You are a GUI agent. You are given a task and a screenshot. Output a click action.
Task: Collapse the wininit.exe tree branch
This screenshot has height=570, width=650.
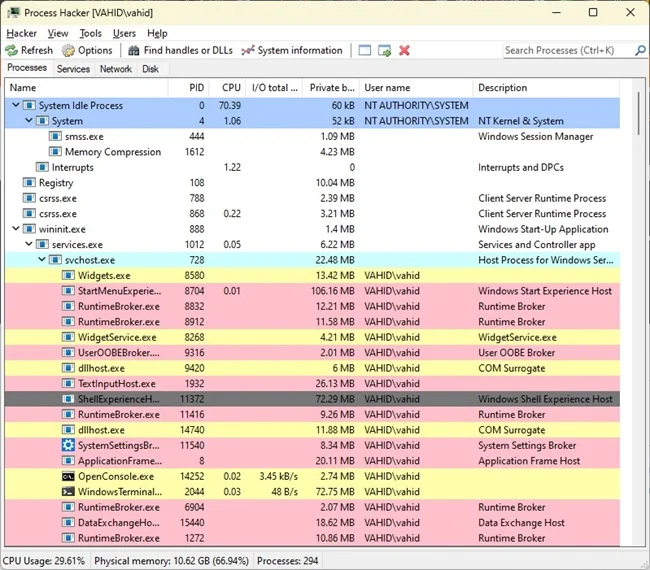click(15, 229)
